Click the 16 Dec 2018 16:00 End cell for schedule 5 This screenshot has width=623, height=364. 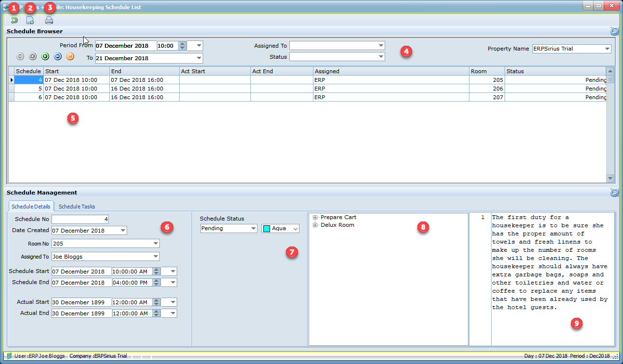click(144, 89)
